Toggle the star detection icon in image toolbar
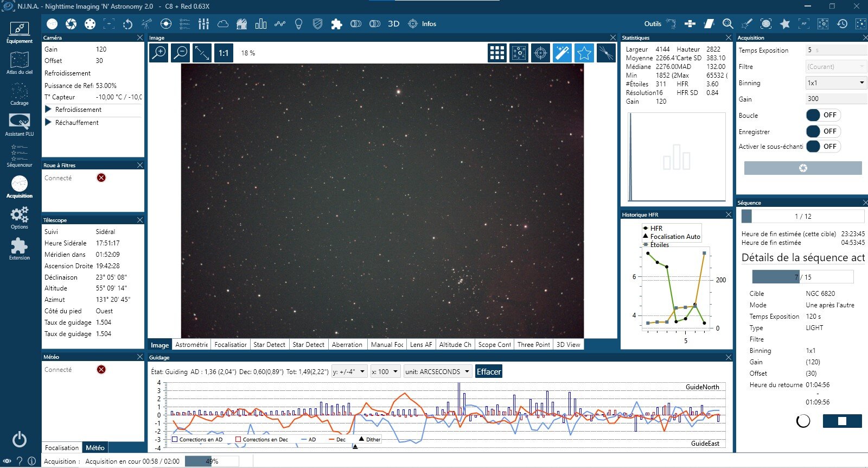This screenshot has width=868, height=468. (x=584, y=53)
